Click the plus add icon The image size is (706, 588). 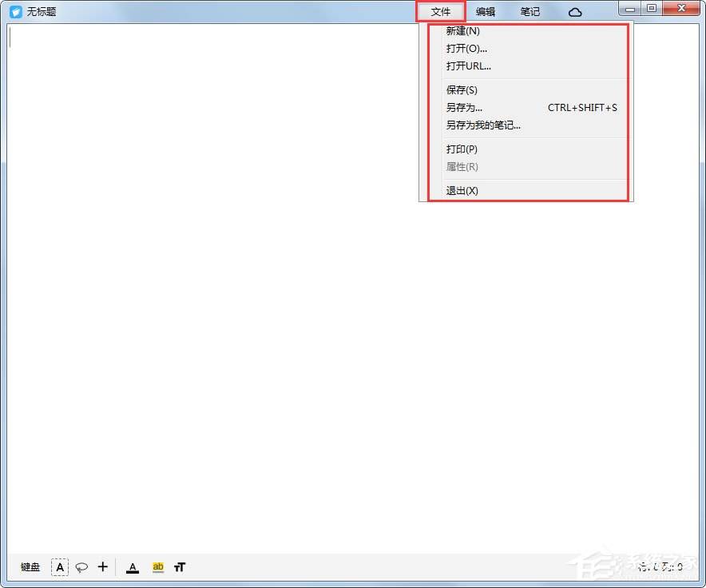pyautogui.click(x=102, y=567)
